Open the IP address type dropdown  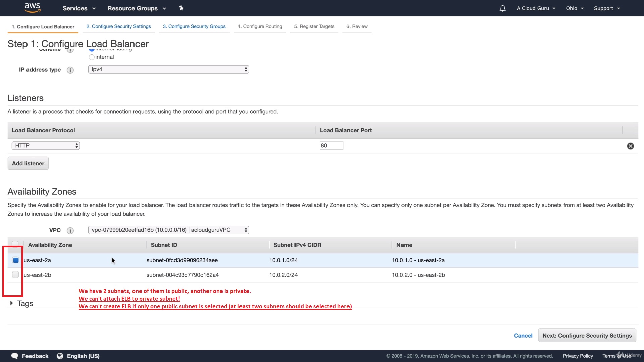point(168,69)
